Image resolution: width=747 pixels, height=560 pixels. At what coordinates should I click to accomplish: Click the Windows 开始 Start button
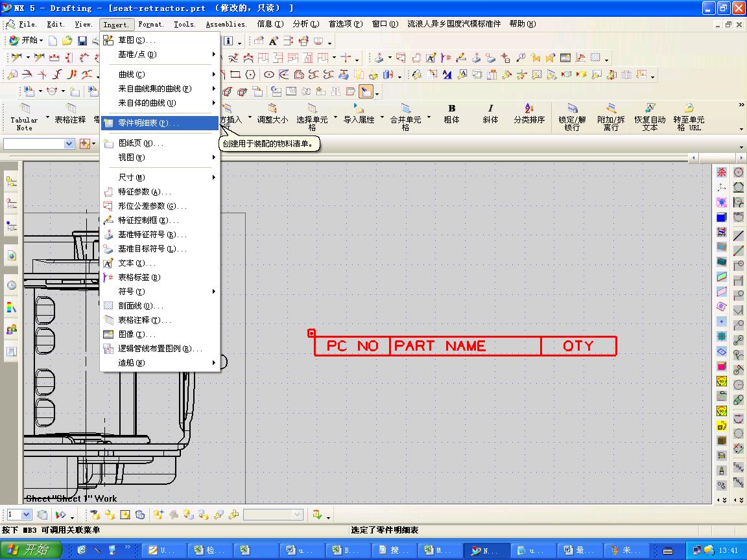click(x=31, y=550)
